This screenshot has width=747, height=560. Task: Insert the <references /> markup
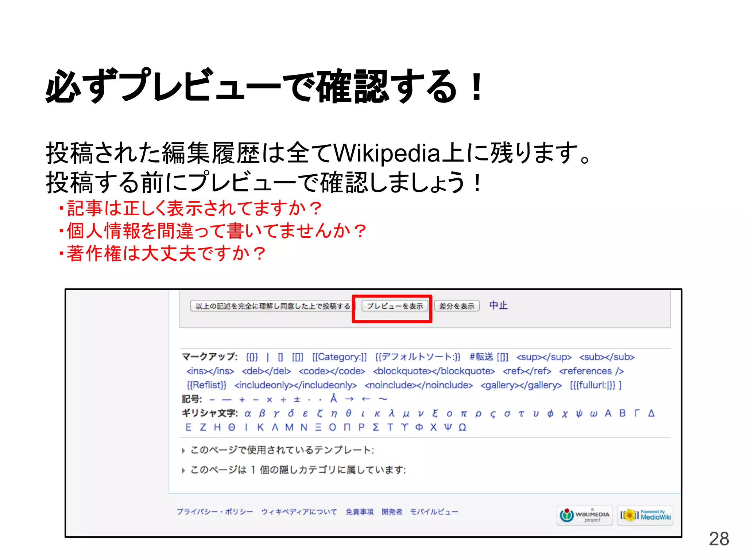(591, 371)
